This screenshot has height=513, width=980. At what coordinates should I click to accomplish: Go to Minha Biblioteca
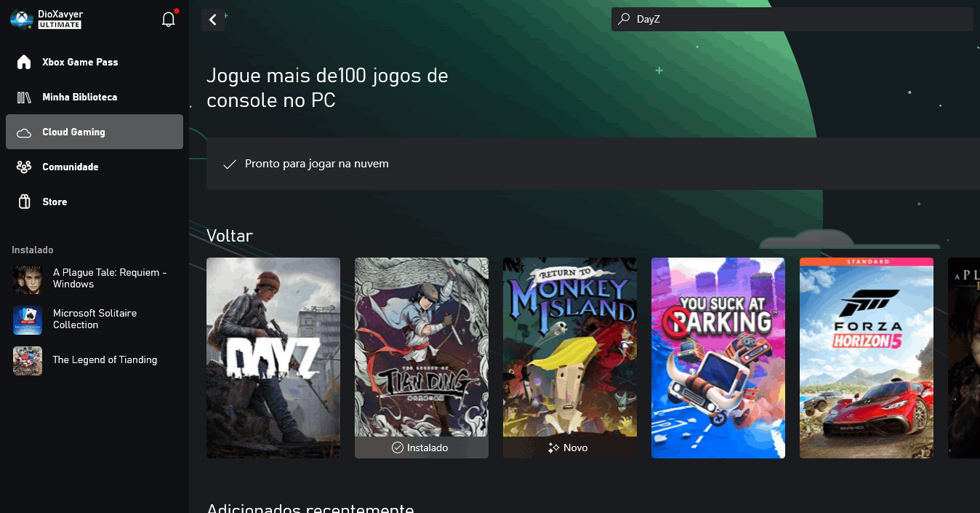tap(95, 97)
